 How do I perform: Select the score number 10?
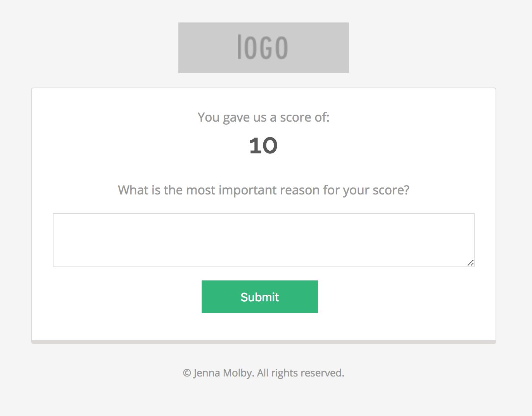coord(263,146)
